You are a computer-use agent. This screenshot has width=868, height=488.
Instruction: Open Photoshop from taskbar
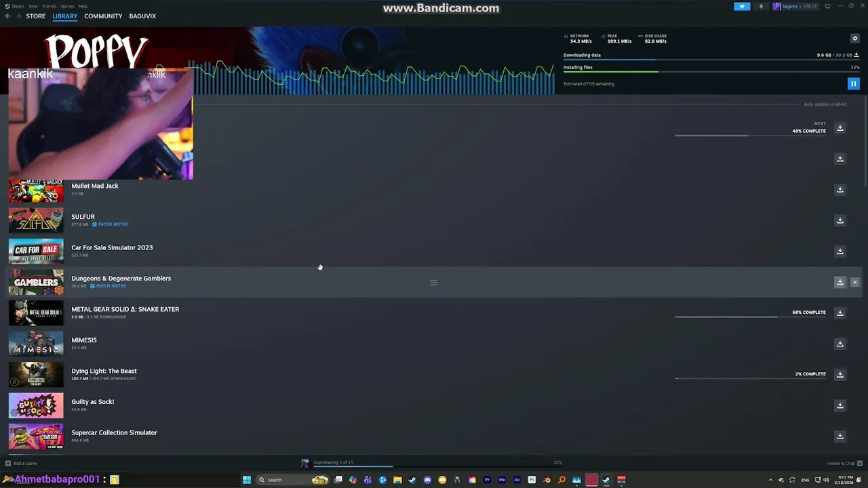[x=532, y=480]
